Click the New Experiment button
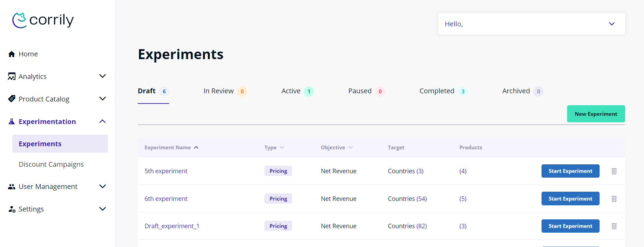Image resolution: width=644 pixels, height=247 pixels. (x=596, y=114)
